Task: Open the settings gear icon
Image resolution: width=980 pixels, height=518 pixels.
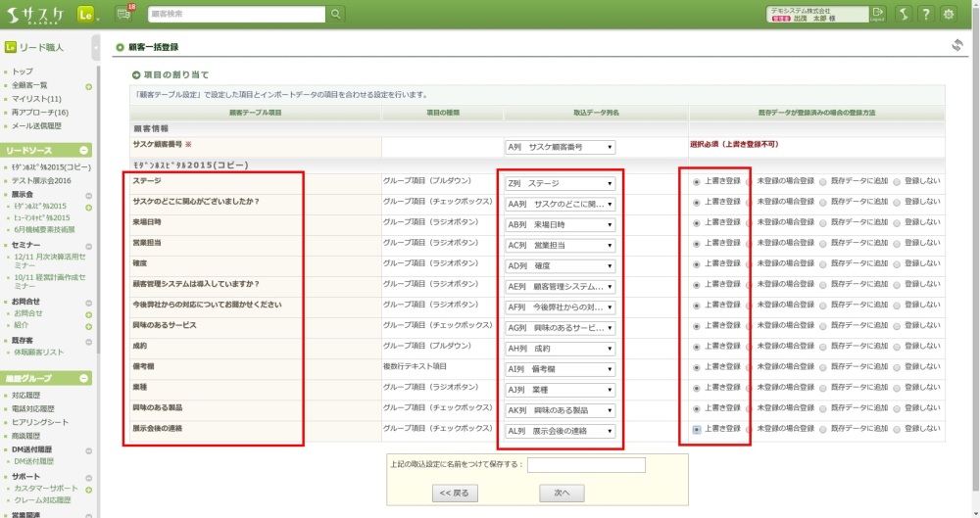Action: [948, 14]
